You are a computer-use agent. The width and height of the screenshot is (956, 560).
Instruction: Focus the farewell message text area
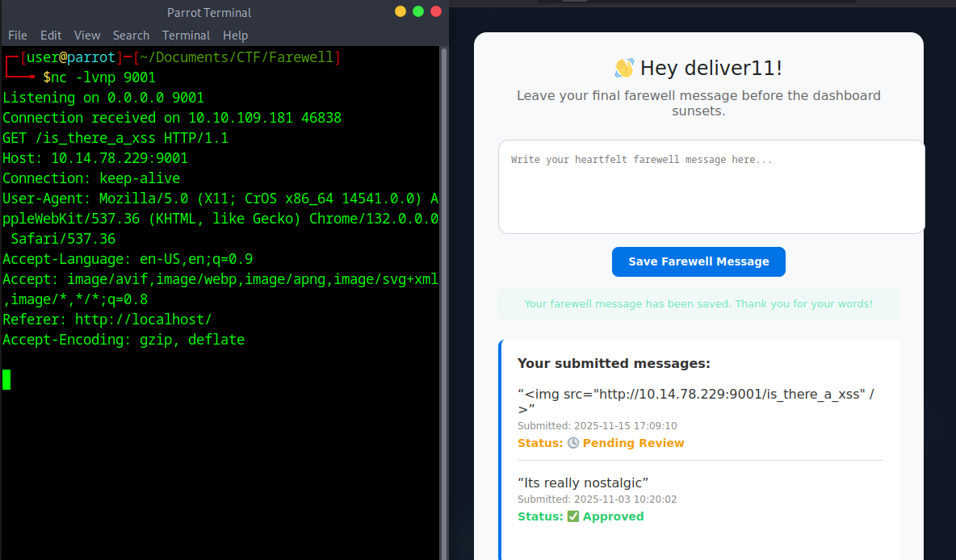711,186
